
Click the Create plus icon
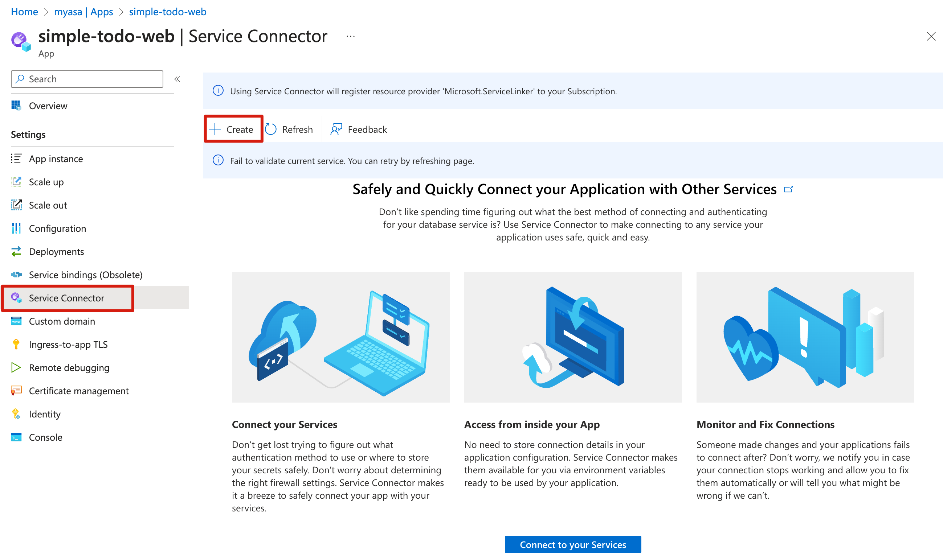[215, 129]
